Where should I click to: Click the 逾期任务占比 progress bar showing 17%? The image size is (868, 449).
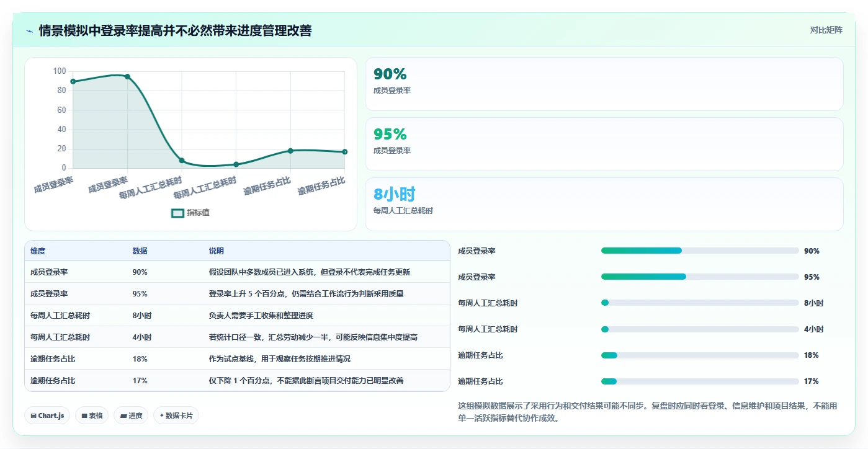click(x=700, y=381)
